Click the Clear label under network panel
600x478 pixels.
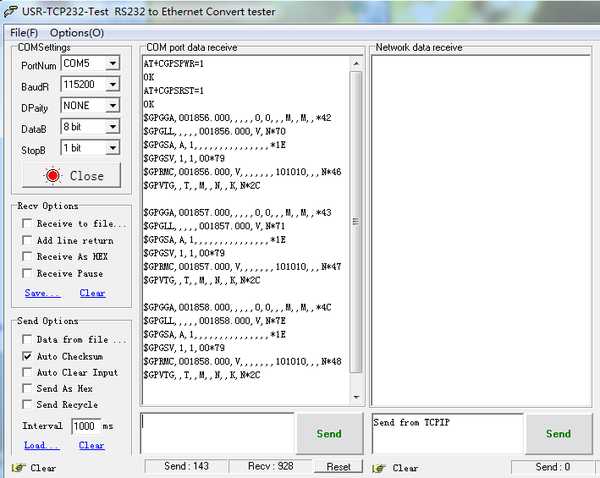(405, 468)
